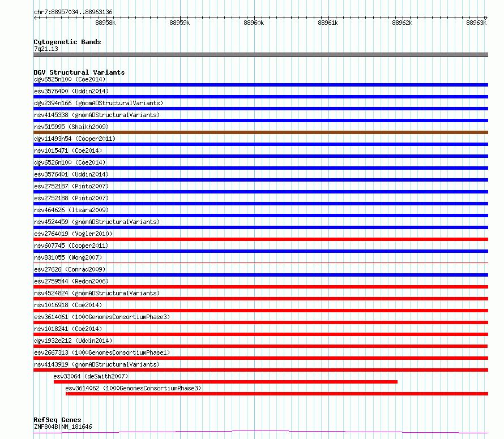Screen dimensions: 504x439
Task: Click esv2667313 (1000GenomesConsortiumPhase1) label
Action: 102,352
